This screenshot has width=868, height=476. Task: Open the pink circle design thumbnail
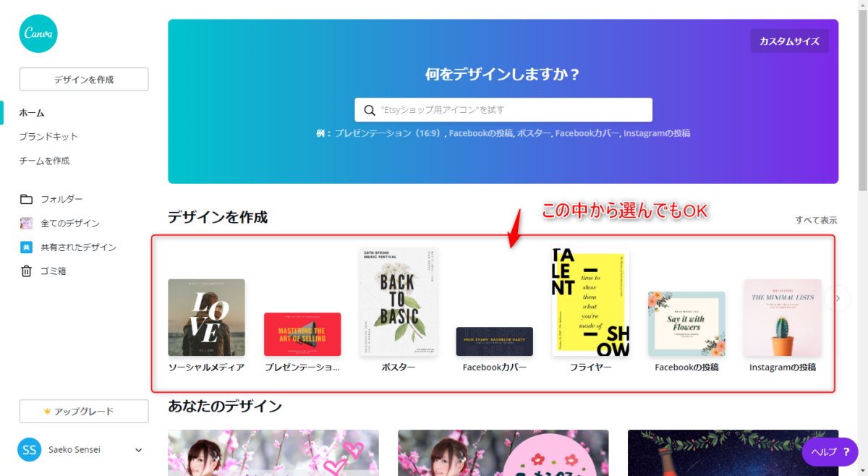click(503, 453)
